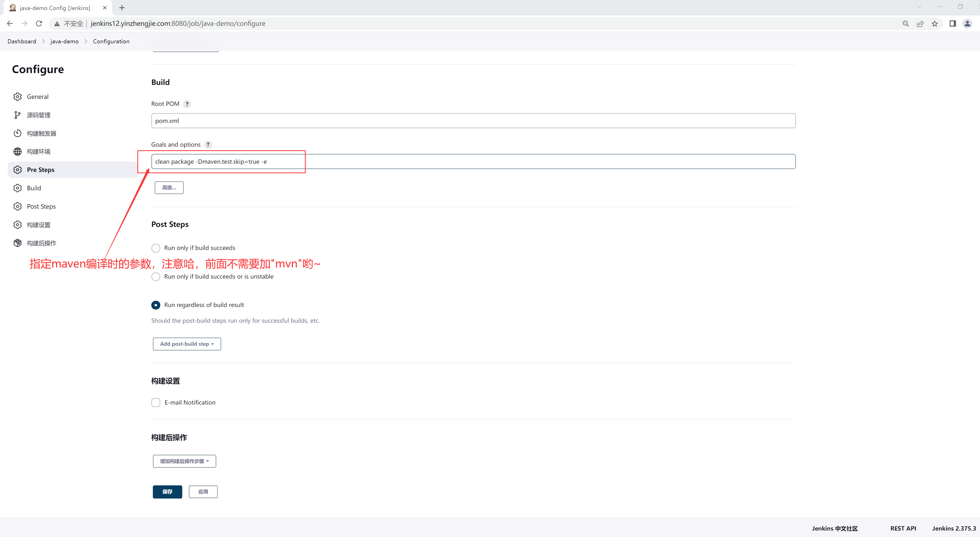Viewport: 980px width, 537px height.
Task: Go to Post Steps sidebar section
Action: 41,207
